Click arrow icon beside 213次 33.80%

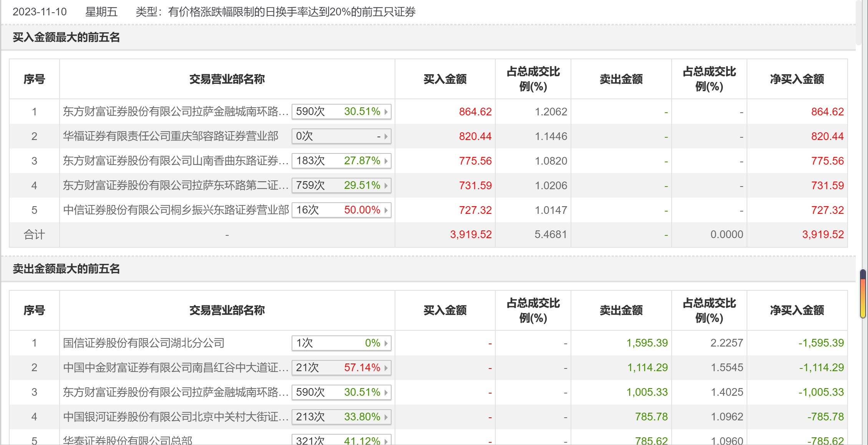[x=386, y=417]
